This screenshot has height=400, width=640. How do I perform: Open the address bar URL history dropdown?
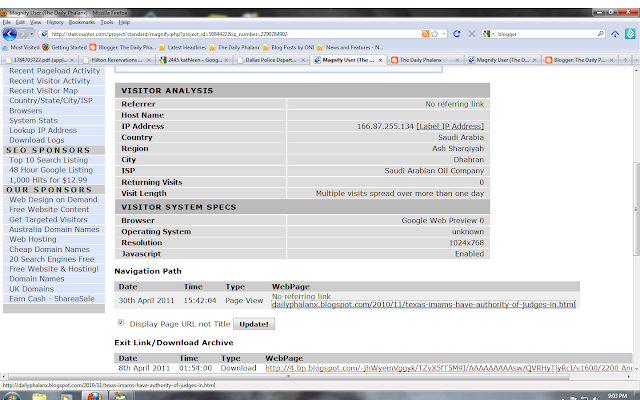444,34
